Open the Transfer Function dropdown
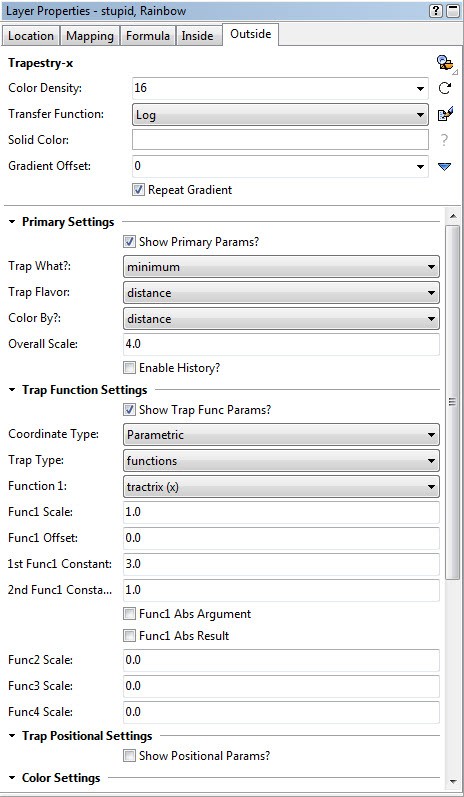This screenshot has width=464, height=797. click(281, 114)
